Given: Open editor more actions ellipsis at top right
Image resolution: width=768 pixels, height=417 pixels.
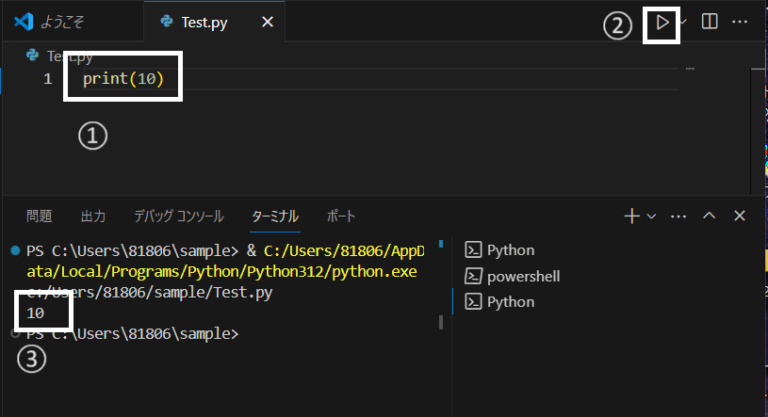Looking at the screenshot, I should tap(740, 21).
